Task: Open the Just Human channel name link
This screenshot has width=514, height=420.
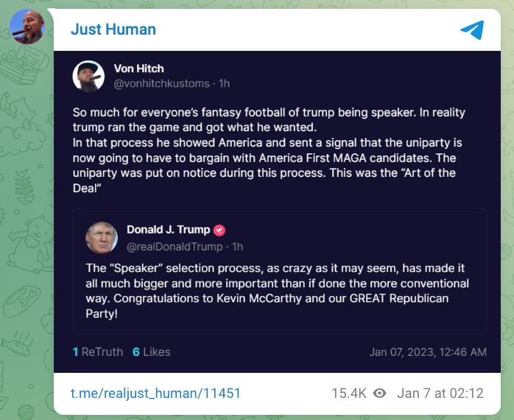Action: click(113, 30)
